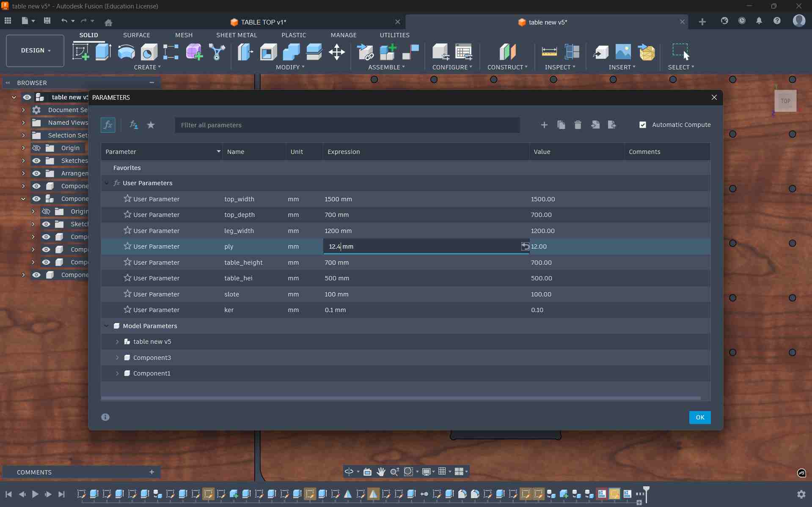Uncheck the Automatic Compute checkbox
This screenshot has height=507, width=812.
pyautogui.click(x=642, y=125)
